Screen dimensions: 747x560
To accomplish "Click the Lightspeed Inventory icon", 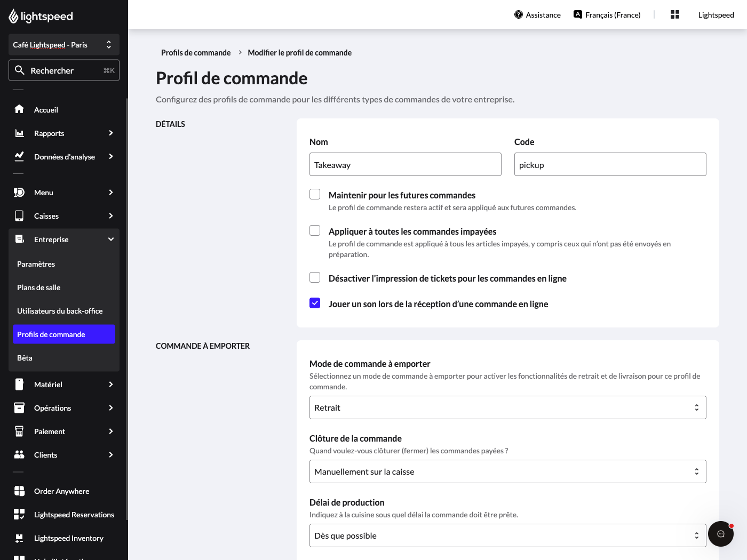I will click(19, 538).
